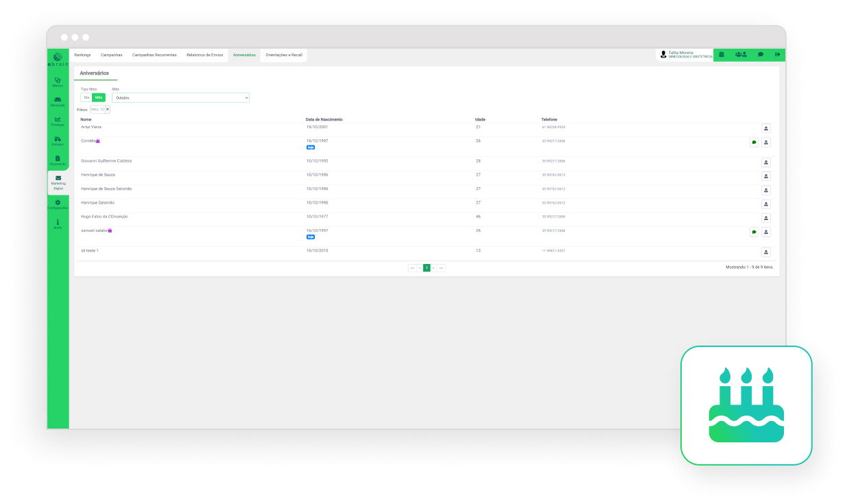Open the Estoque sidebar icon
845x504 pixels.
[58, 141]
